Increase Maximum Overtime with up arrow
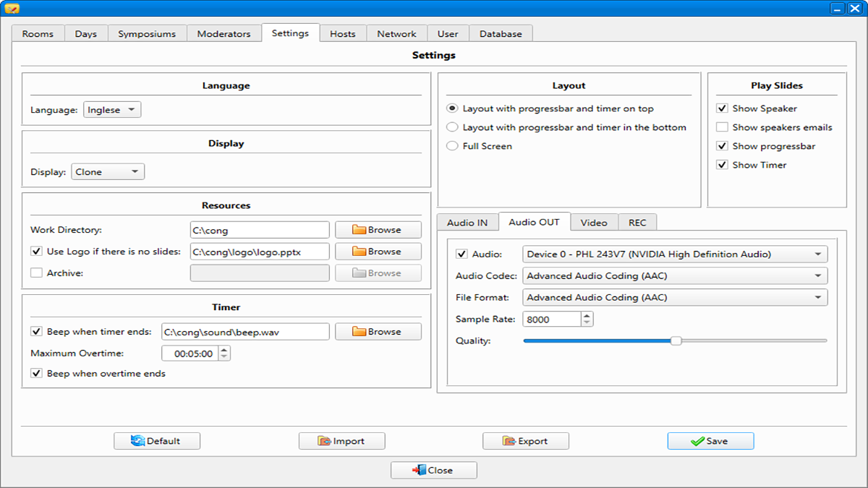 [x=224, y=350]
